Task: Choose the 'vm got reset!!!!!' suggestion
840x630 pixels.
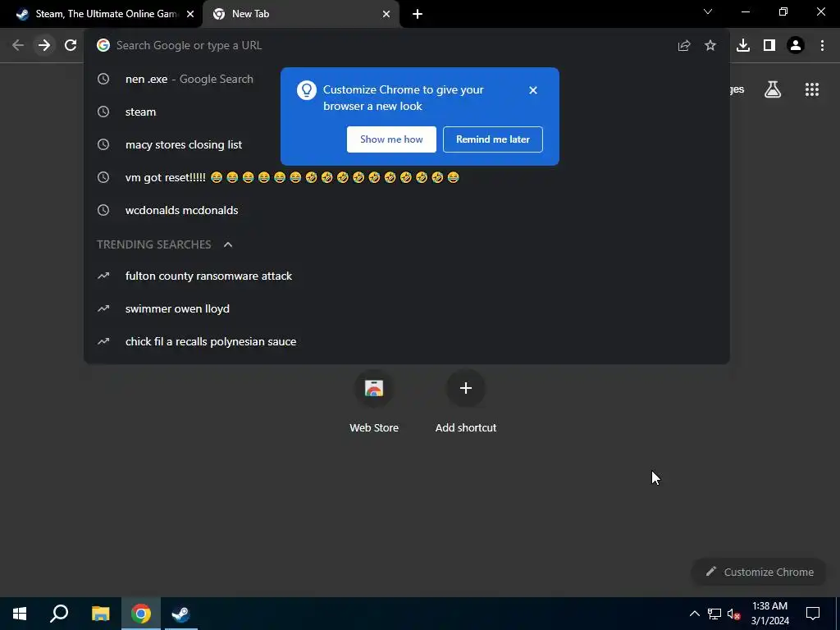Action: click(407, 177)
